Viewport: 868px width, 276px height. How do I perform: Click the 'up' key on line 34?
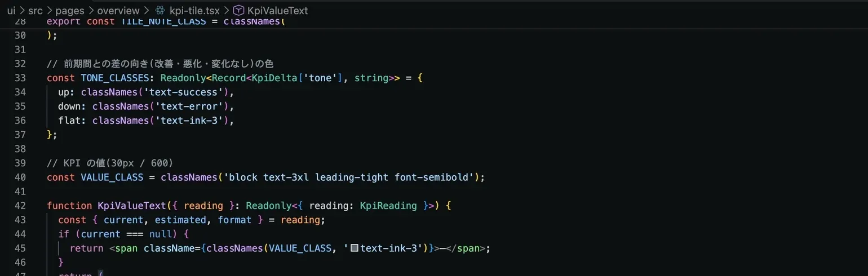coord(64,92)
